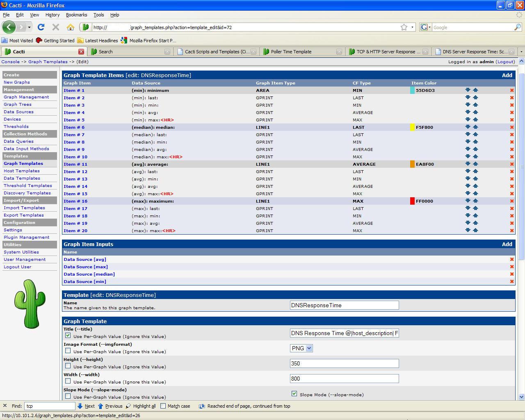
Task: Open the History menu
Action: click(52, 15)
